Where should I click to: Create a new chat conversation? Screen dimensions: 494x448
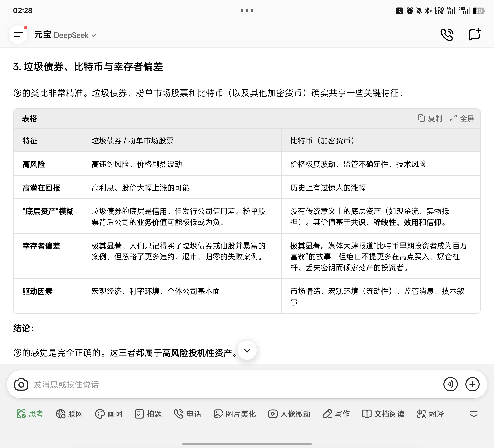click(474, 35)
